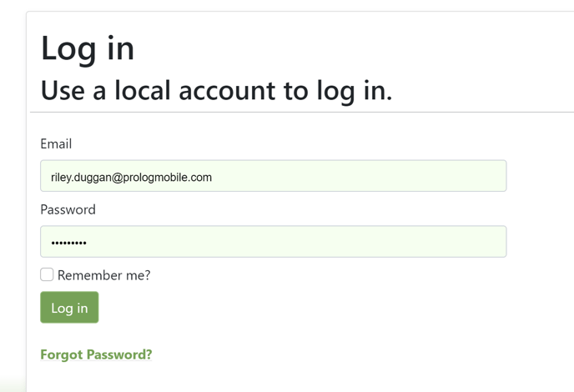
Task: Click the Email field label
Action: (56, 143)
